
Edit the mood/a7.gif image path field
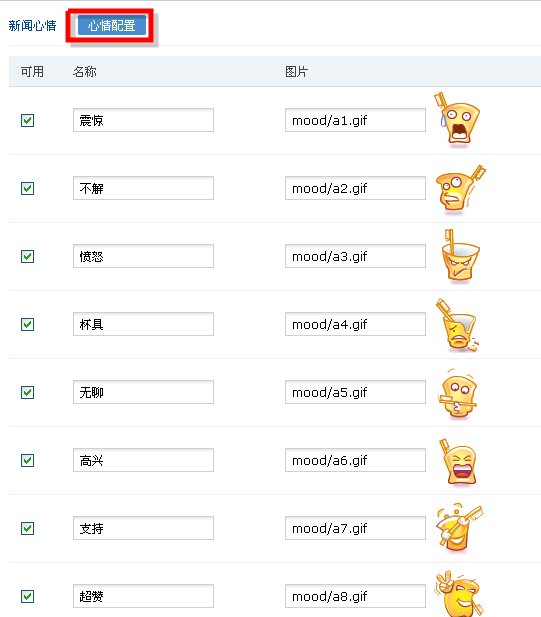point(355,528)
